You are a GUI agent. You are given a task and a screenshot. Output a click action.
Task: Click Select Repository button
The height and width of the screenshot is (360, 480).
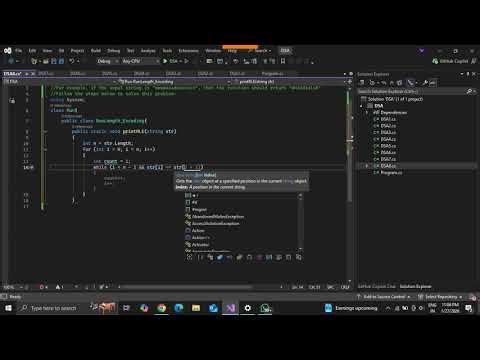(x=440, y=297)
